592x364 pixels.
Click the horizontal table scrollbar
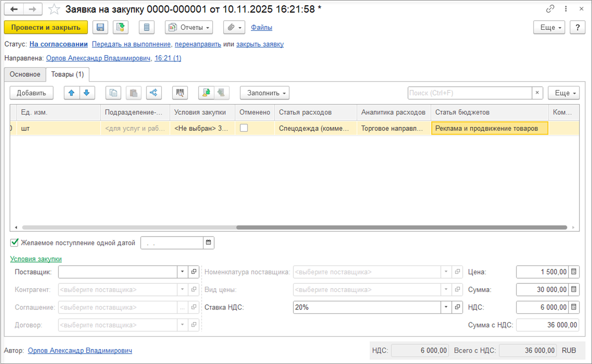[401, 227]
